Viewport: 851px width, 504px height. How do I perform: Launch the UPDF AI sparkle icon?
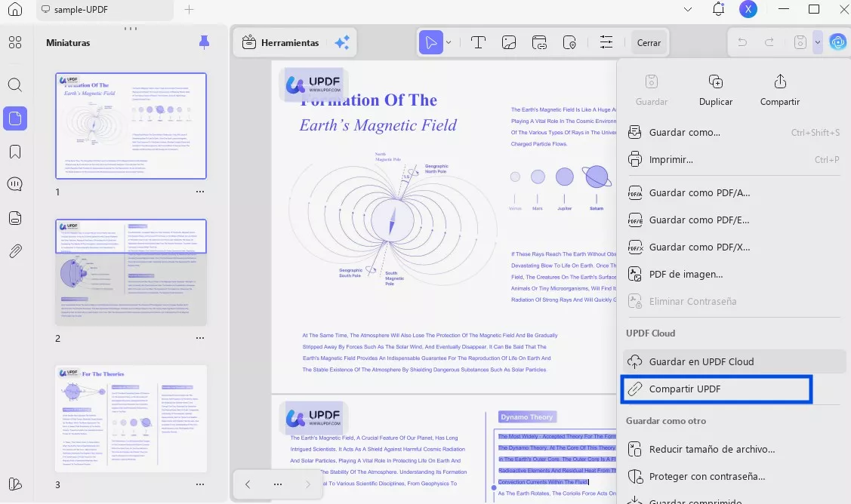tap(342, 42)
